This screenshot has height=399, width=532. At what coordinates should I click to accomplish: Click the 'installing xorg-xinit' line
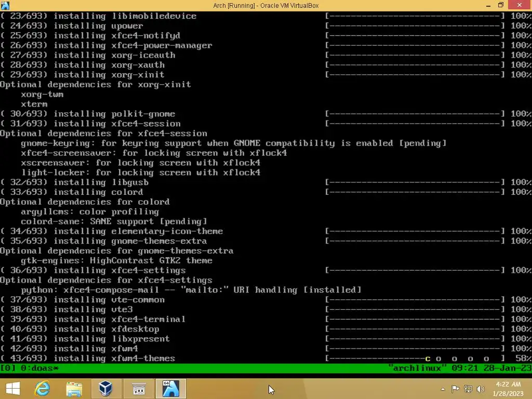83,75
